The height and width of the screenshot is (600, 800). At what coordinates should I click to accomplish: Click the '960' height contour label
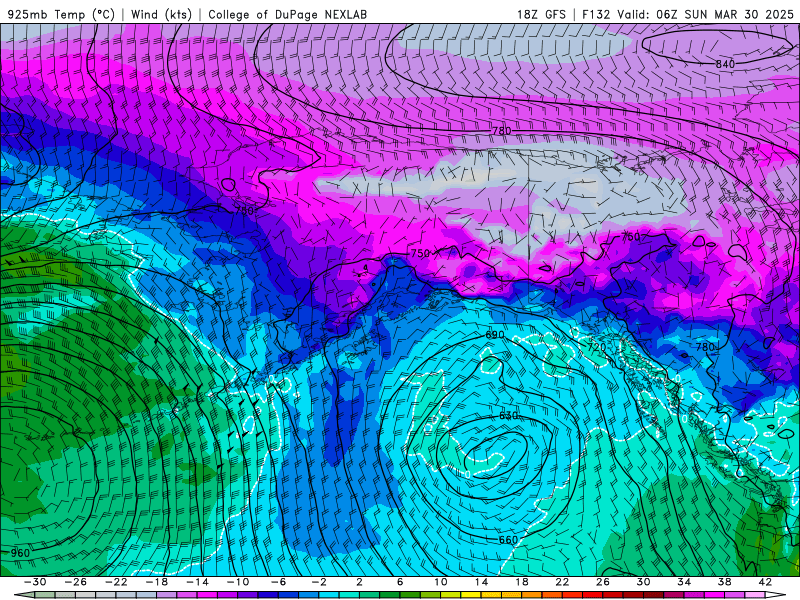click(x=20, y=553)
